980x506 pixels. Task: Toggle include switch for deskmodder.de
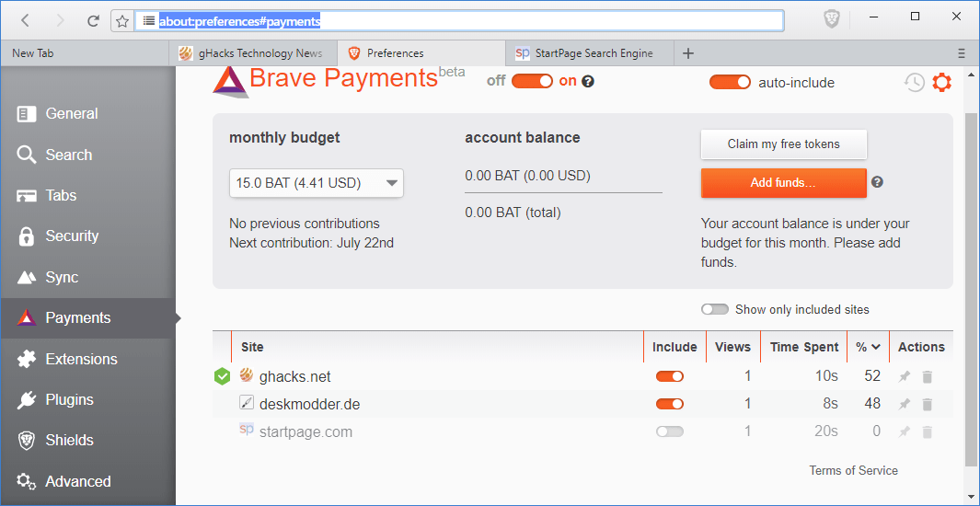(670, 404)
